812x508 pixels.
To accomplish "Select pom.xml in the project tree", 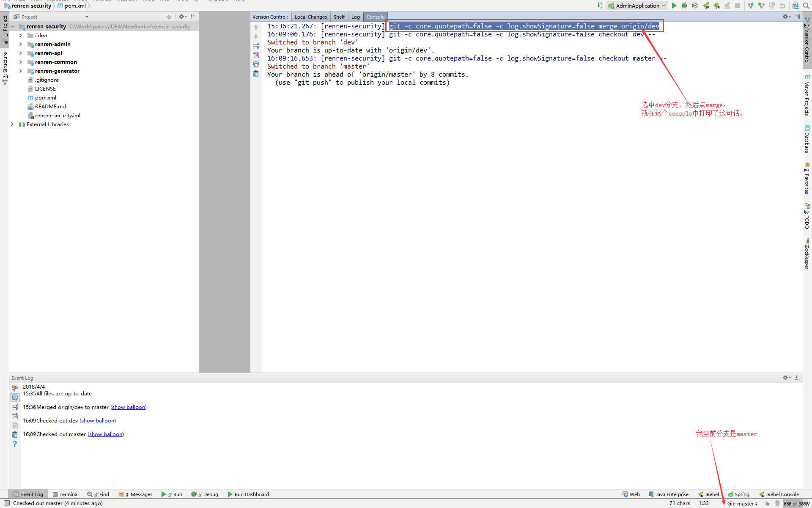I will click(x=45, y=97).
